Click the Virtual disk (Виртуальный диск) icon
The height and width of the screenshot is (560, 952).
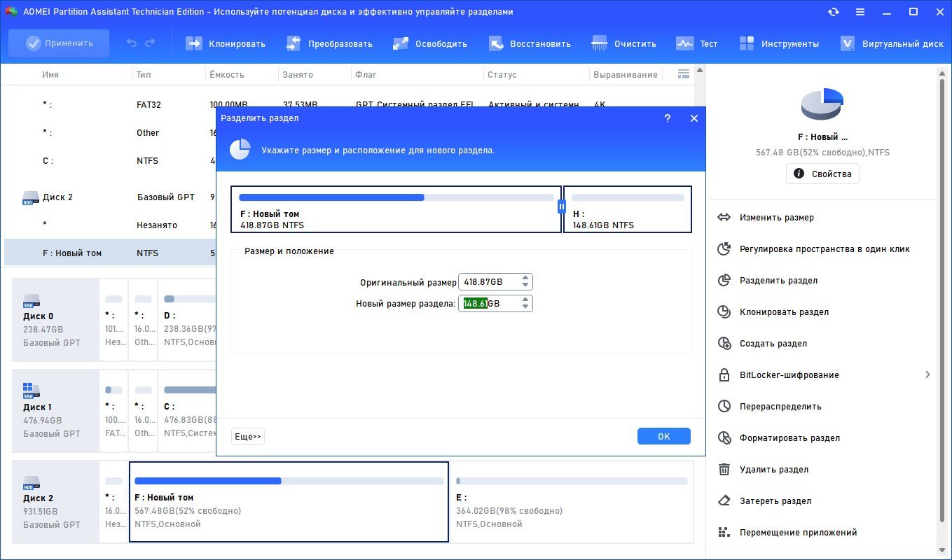[x=847, y=43]
